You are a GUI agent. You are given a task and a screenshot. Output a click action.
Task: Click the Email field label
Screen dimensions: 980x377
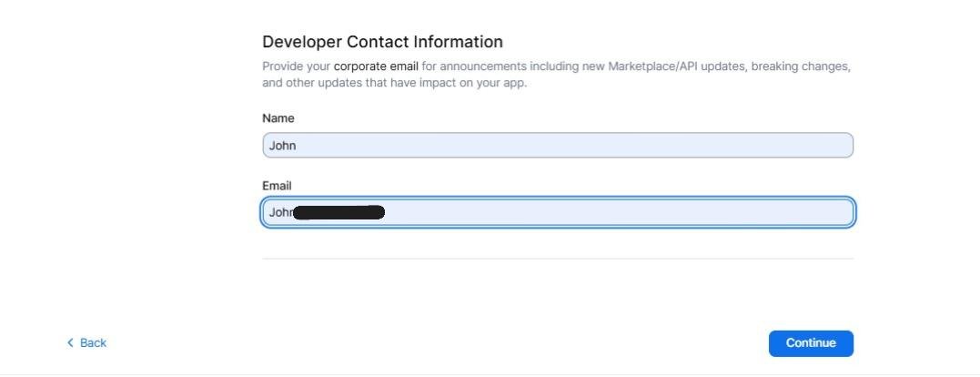click(x=277, y=186)
